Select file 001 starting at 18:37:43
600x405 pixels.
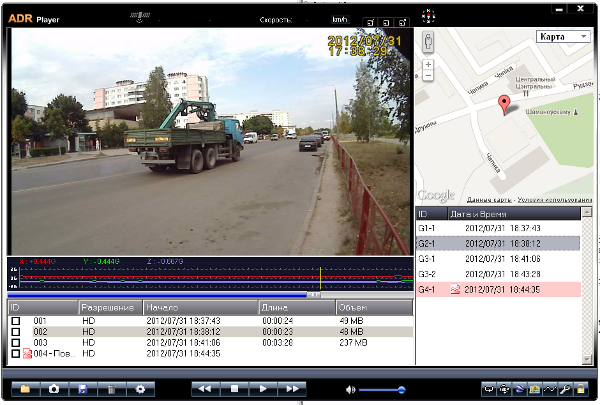pyautogui.click(x=211, y=321)
